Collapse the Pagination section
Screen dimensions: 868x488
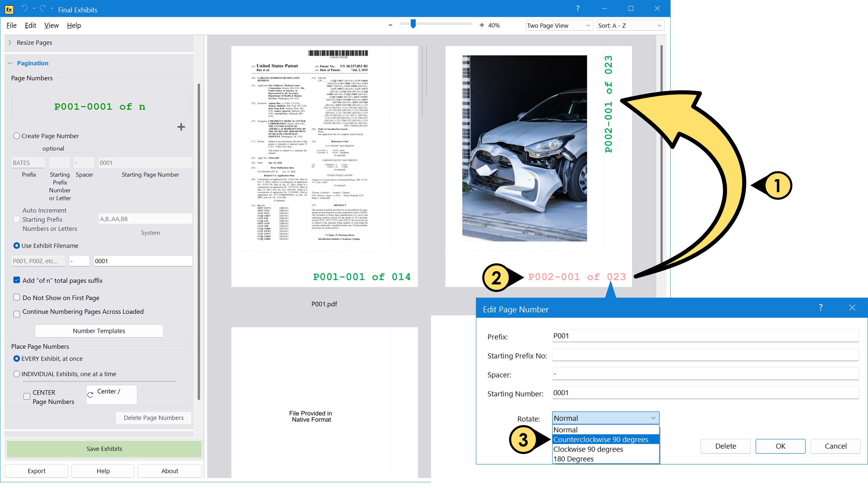pos(10,63)
